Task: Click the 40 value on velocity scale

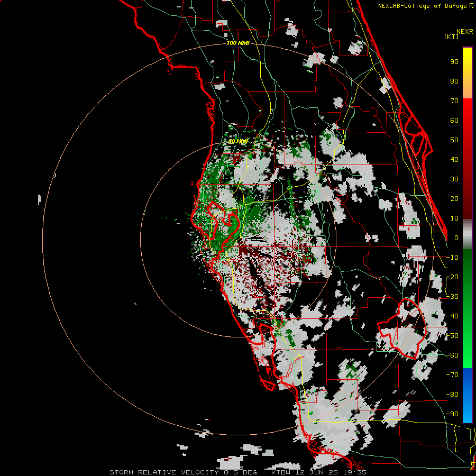Action: click(x=454, y=160)
